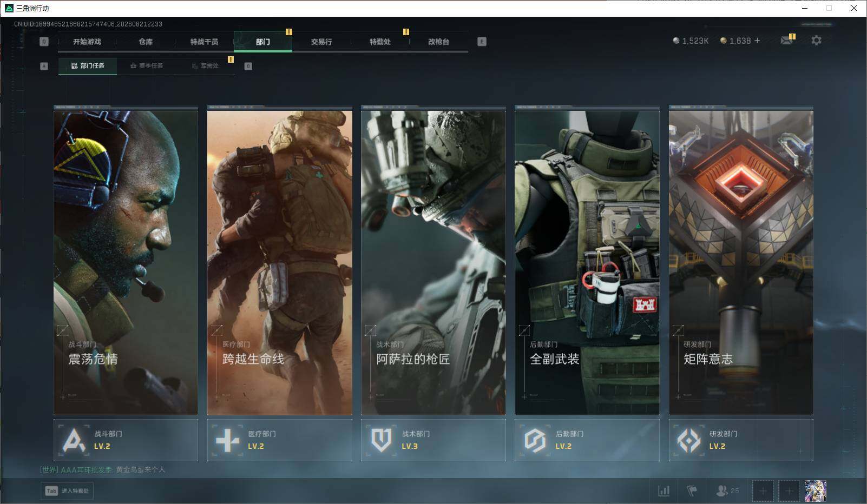The height and width of the screenshot is (504, 867).
Task: Click the 后勤部门 LV.2 level text
Action: [x=563, y=446]
